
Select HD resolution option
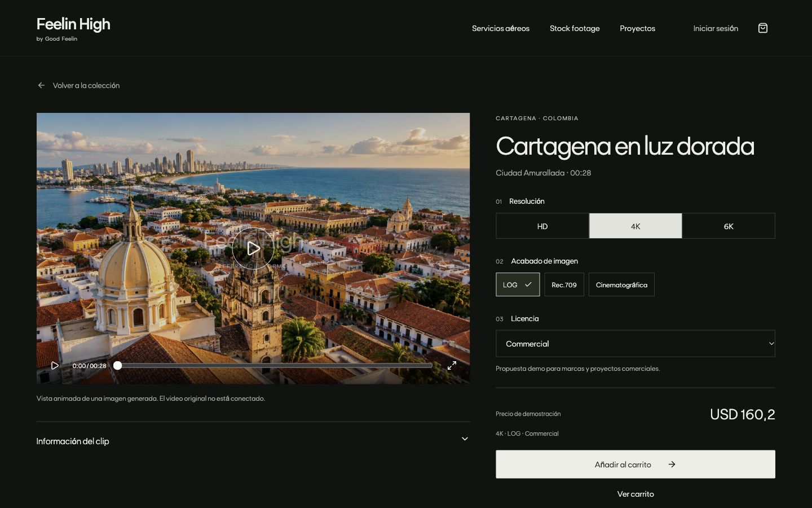[542, 226]
